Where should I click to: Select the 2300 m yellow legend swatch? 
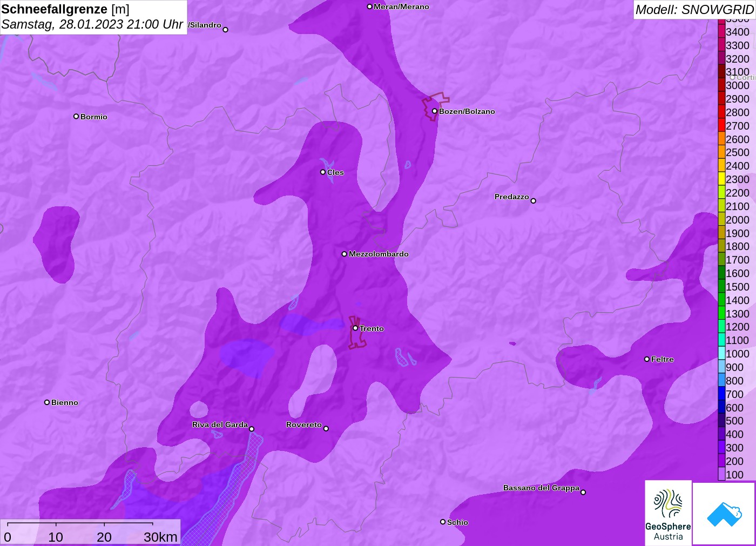721,179
